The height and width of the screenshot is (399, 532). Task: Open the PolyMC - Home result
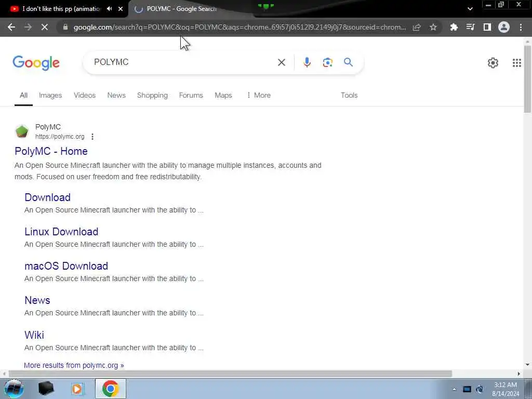[x=51, y=151]
